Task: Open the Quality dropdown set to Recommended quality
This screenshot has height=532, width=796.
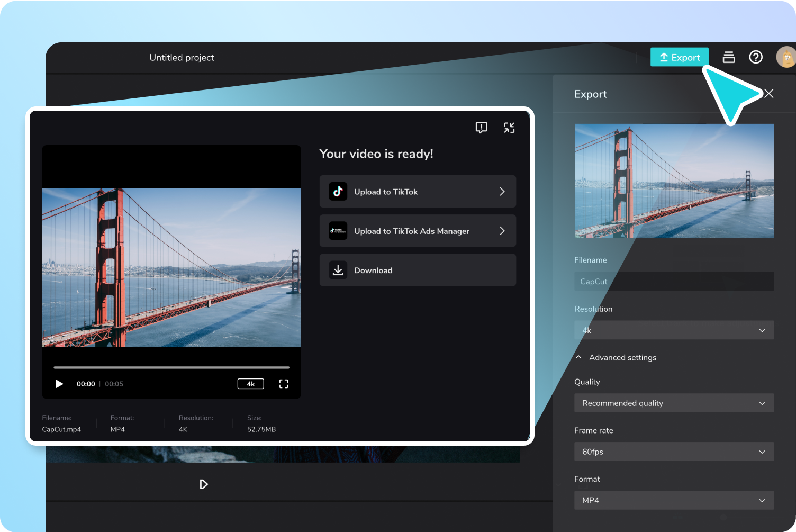Action: click(673, 403)
